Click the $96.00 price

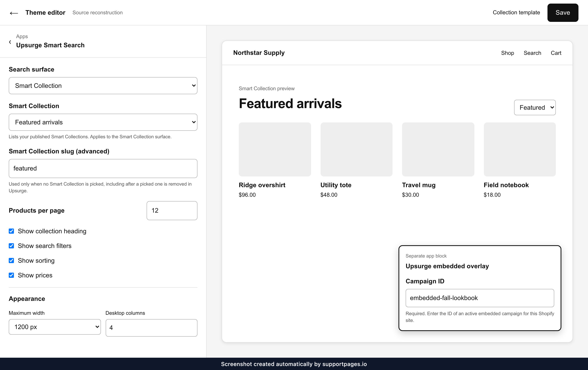(x=247, y=195)
